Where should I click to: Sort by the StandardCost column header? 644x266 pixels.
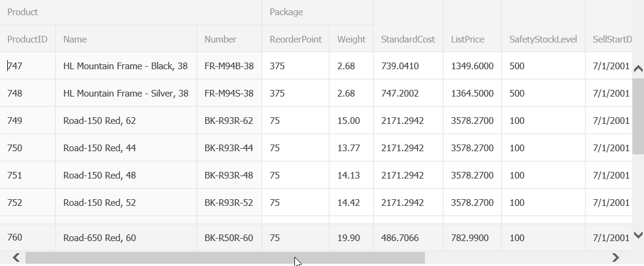[408, 39]
